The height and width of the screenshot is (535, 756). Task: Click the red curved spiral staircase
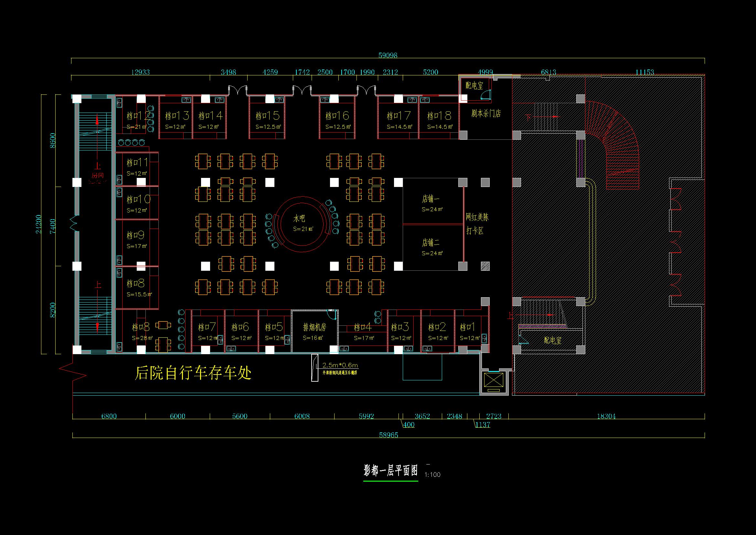click(x=612, y=145)
